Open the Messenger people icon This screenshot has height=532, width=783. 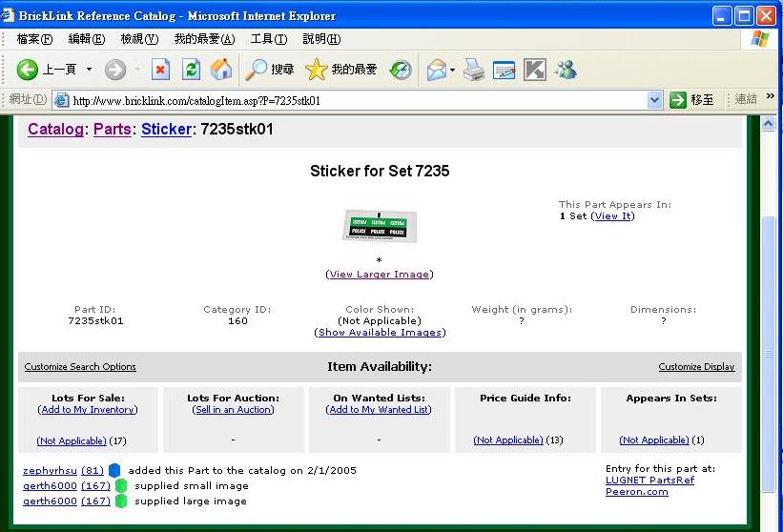coord(566,70)
